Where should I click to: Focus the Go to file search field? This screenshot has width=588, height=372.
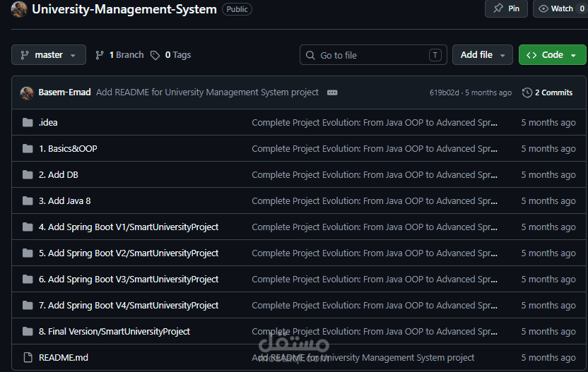pos(373,55)
